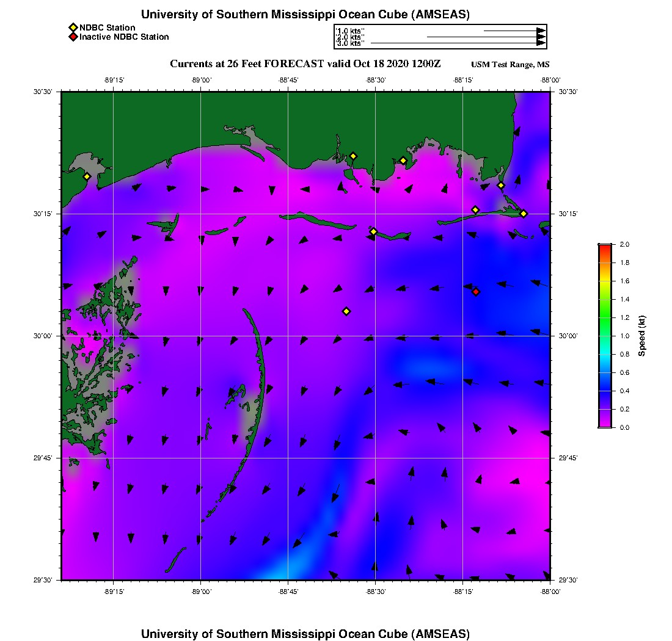This screenshot has width=672, height=641.
Task: Click the '1.0' label on the color bar
Action: [x=624, y=336]
